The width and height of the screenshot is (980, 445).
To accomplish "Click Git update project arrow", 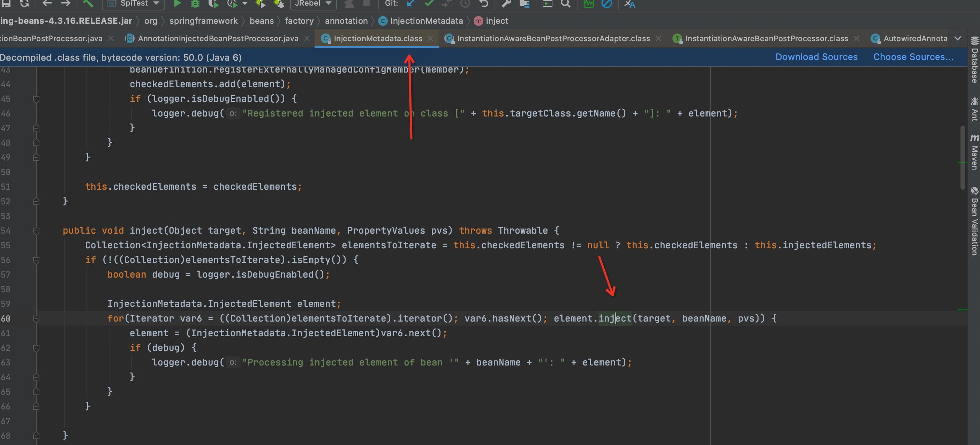I will (411, 3).
